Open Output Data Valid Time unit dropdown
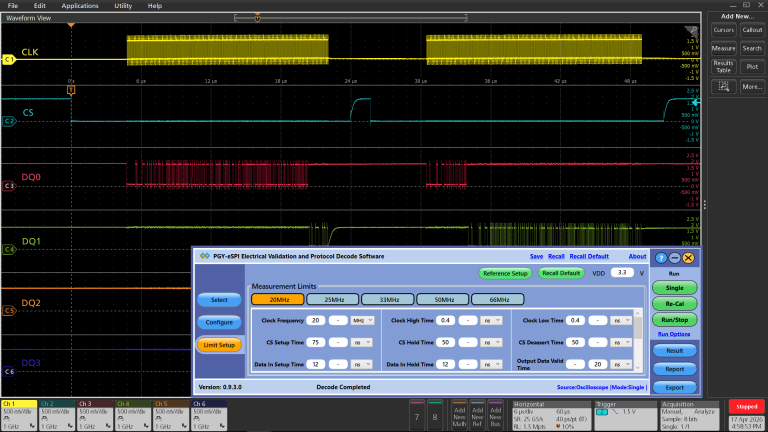The width and height of the screenshot is (768, 432). click(x=621, y=364)
